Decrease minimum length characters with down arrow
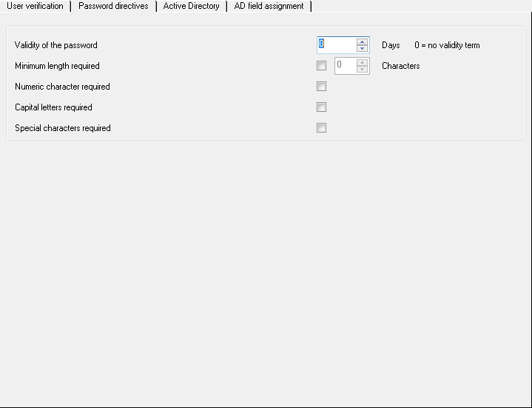Image resolution: width=532 pixels, height=408 pixels. click(362, 70)
